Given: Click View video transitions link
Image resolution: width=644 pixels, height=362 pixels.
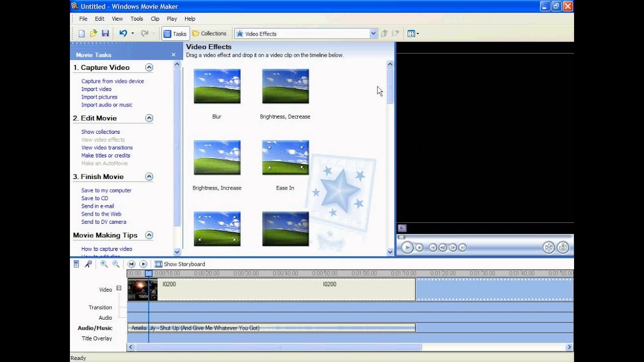Looking at the screenshot, I should tap(107, 147).
